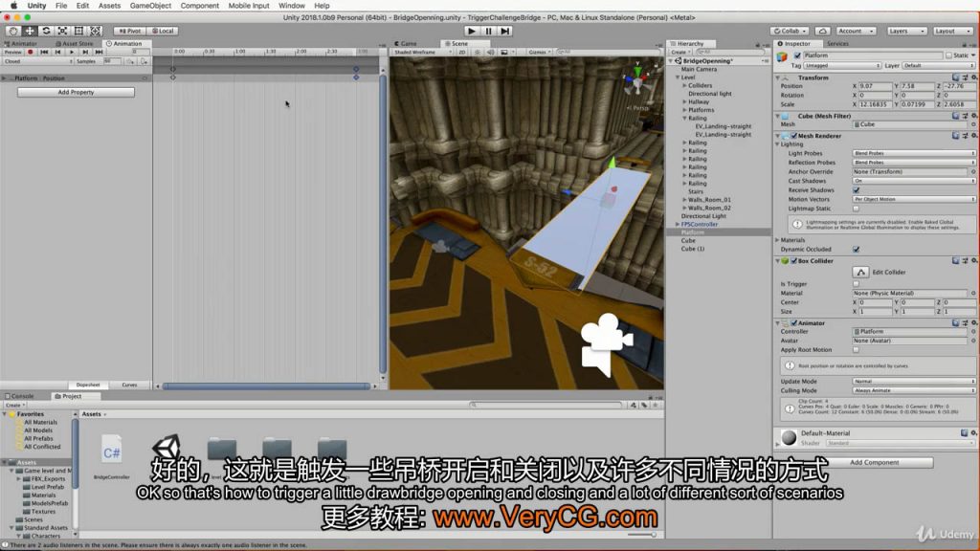
Task: Check the Lightmap Static box
Action: click(x=857, y=209)
